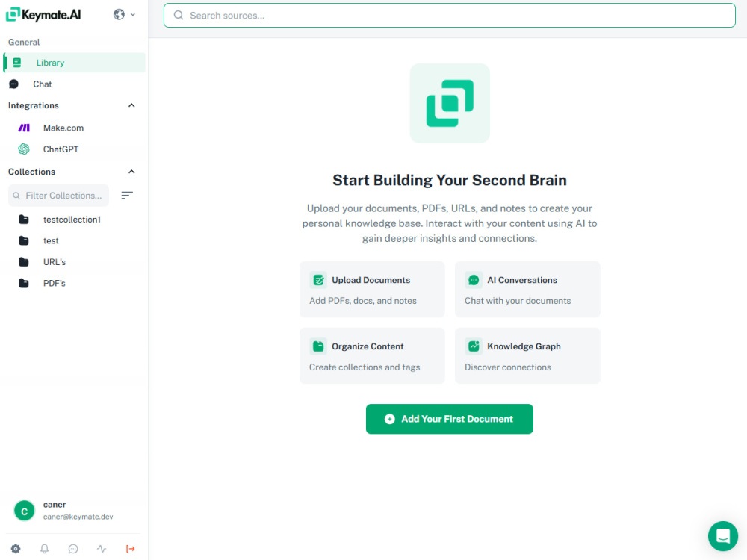The image size is (747, 560).
Task: Focus the Filter Collections field
Action: click(x=58, y=196)
